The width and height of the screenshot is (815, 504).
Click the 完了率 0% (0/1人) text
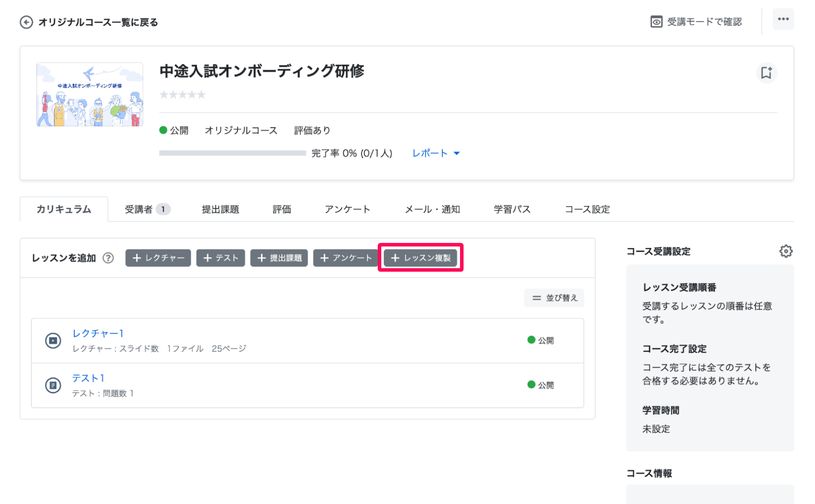point(351,153)
